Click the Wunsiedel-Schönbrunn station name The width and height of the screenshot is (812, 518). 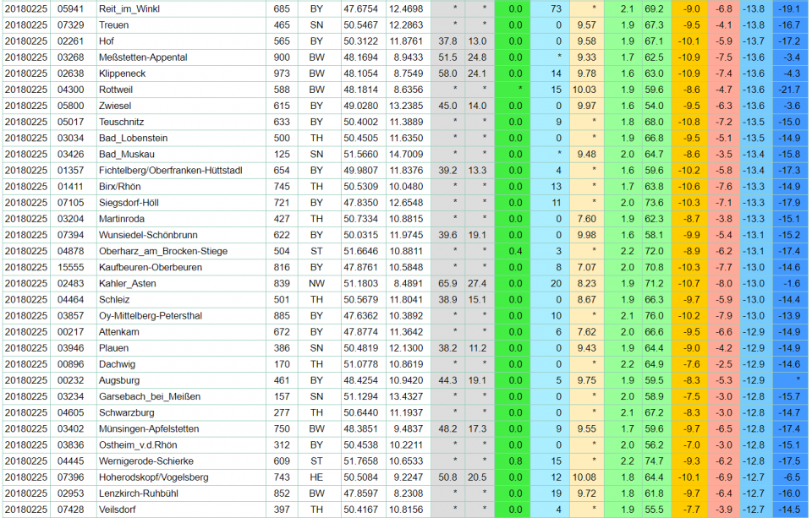pos(148,235)
